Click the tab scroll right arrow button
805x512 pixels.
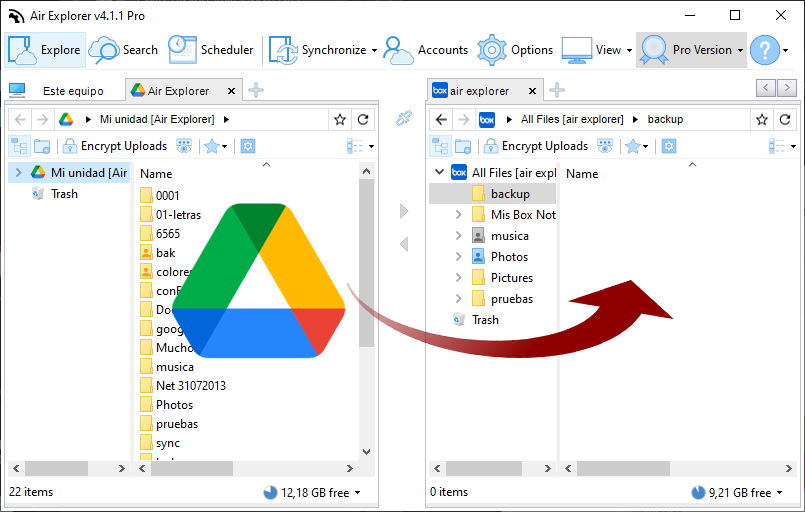tap(787, 88)
